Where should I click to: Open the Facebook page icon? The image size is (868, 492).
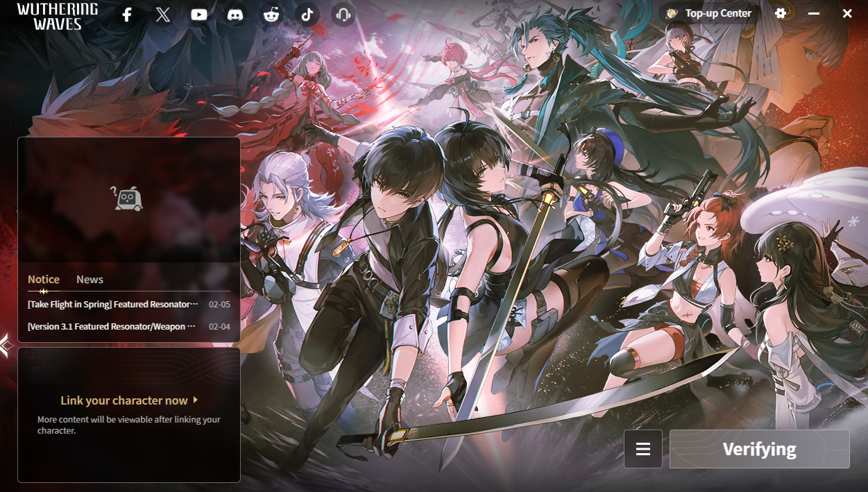pos(127,15)
